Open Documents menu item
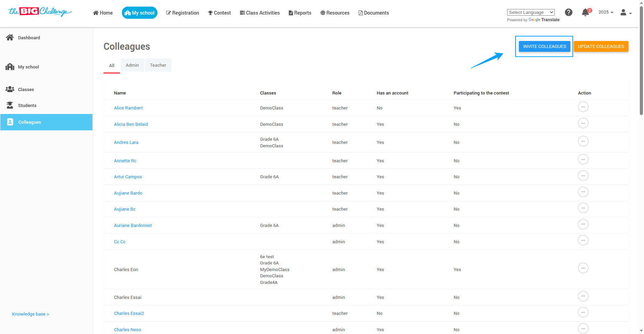Image resolution: width=644 pixels, height=334 pixels. click(374, 13)
